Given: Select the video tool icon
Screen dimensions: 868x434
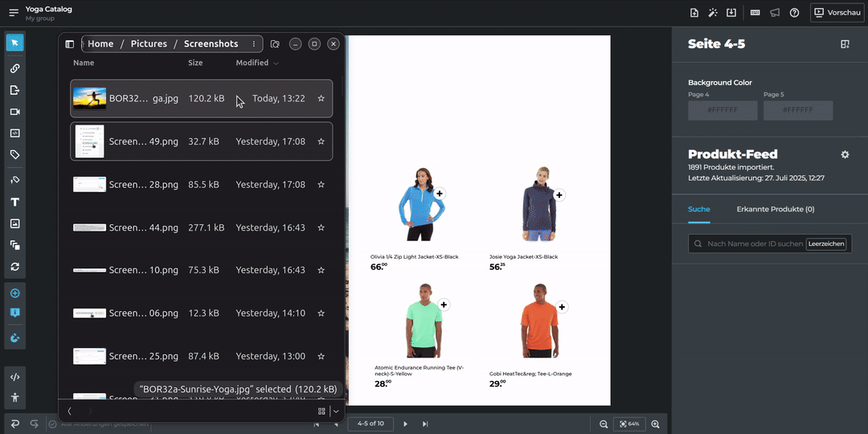Looking at the screenshot, I should [x=14, y=112].
